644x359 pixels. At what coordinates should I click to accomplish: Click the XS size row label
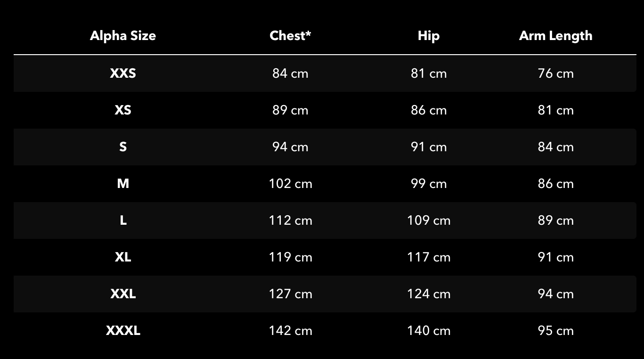pyautogui.click(x=123, y=110)
